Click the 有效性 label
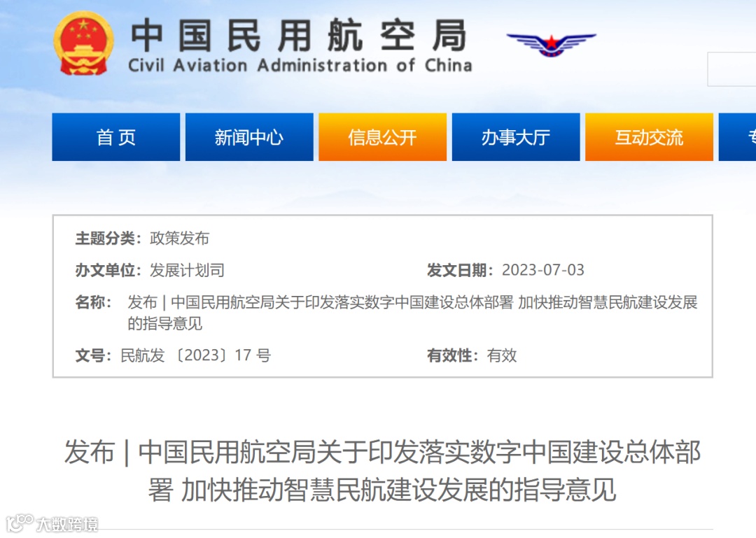Viewport: 756px width, 538px height. (453, 355)
